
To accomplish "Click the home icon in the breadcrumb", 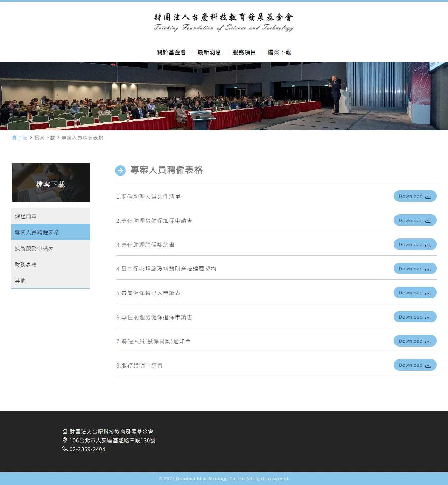I will click(14, 137).
